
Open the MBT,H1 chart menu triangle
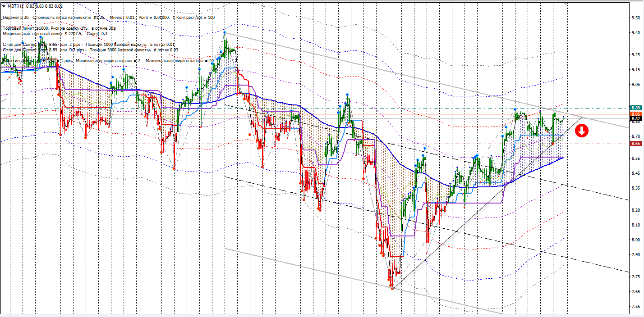pyautogui.click(x=4, y=6)
